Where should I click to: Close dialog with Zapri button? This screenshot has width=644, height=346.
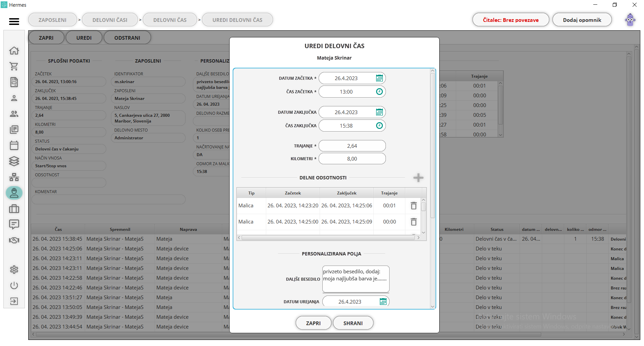(x=313, y=323)
